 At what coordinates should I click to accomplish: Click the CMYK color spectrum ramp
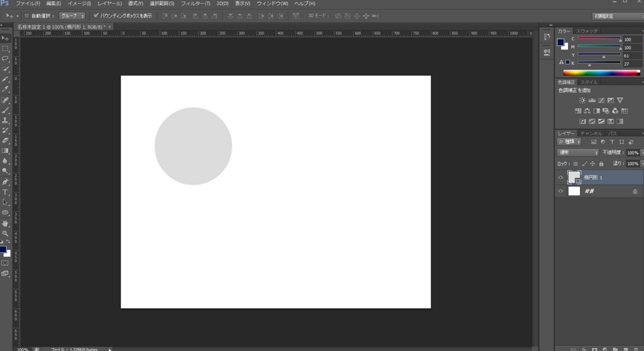(601, 73)
